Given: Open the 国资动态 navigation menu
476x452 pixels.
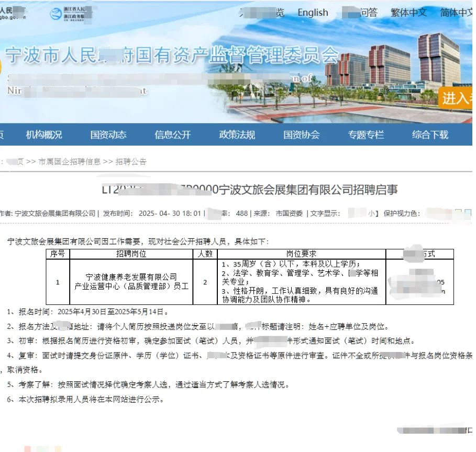Looking at the screenshot, I should [x=108, y=135].
